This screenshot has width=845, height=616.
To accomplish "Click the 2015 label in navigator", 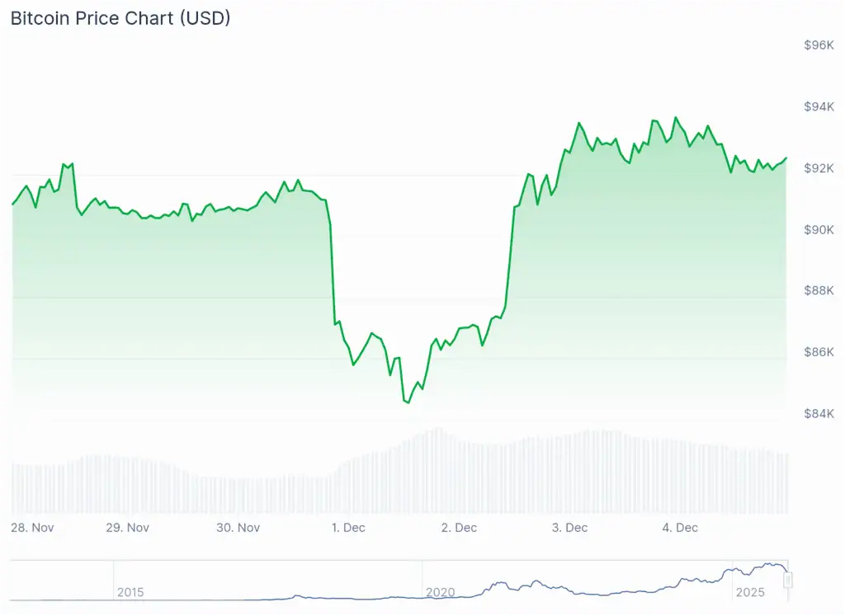I will [130, 592].
